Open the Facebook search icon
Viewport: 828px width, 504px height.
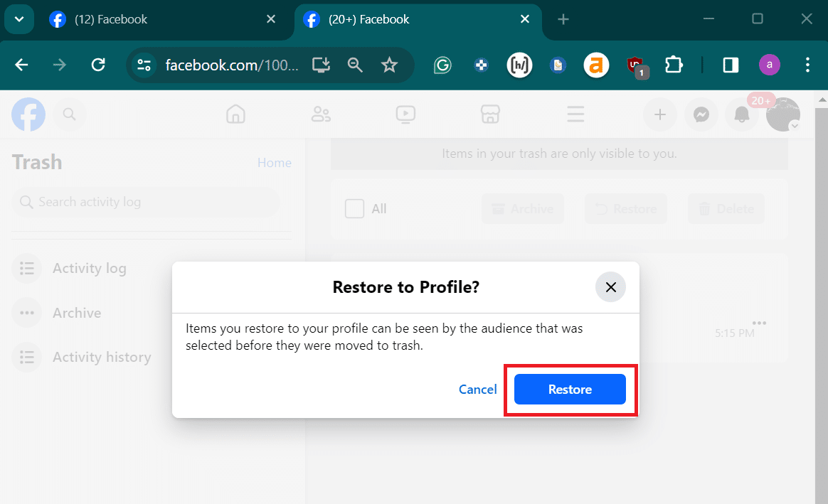pos(69,114)
